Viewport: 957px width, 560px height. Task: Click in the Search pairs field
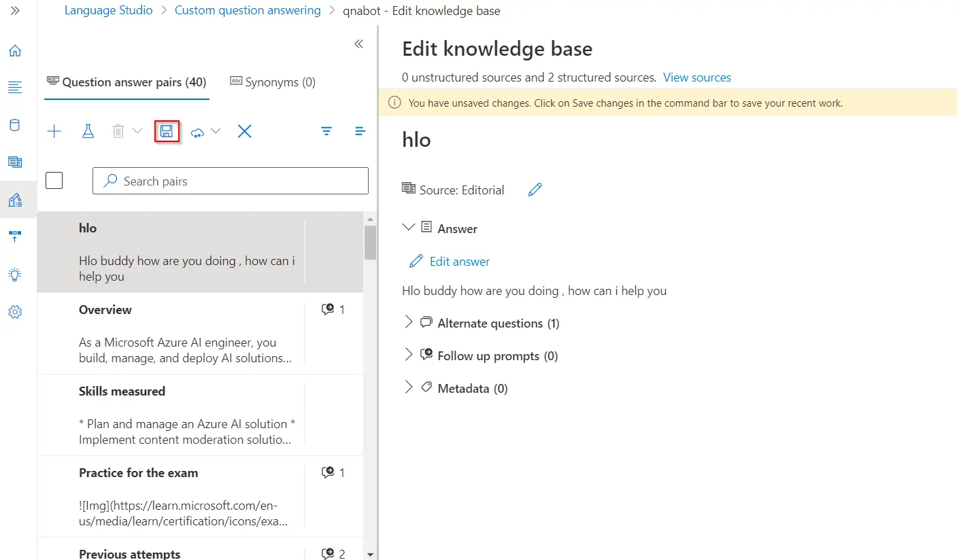point(238,181)
